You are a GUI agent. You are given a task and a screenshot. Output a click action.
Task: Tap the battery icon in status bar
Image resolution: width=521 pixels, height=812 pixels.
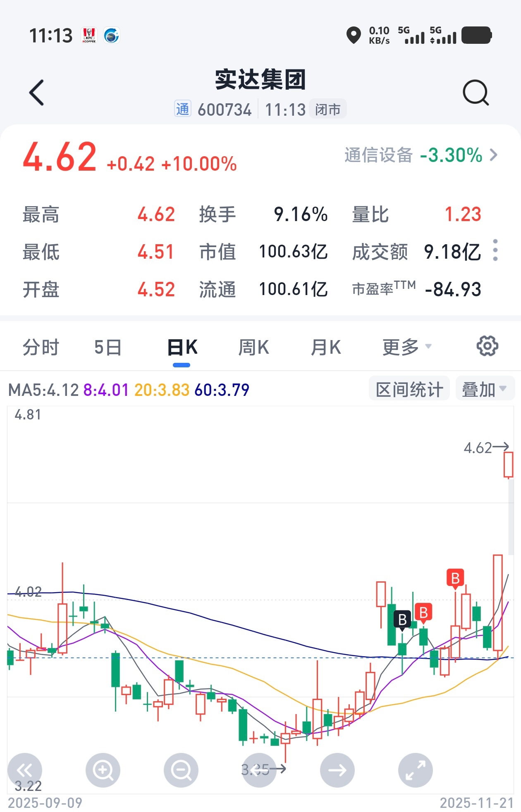click(476, 35)
